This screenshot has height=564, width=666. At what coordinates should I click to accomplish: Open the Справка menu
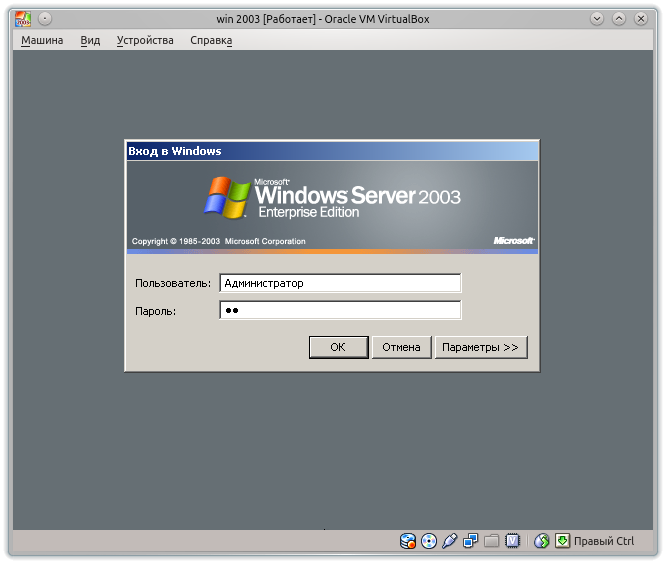tap(211, 40)
